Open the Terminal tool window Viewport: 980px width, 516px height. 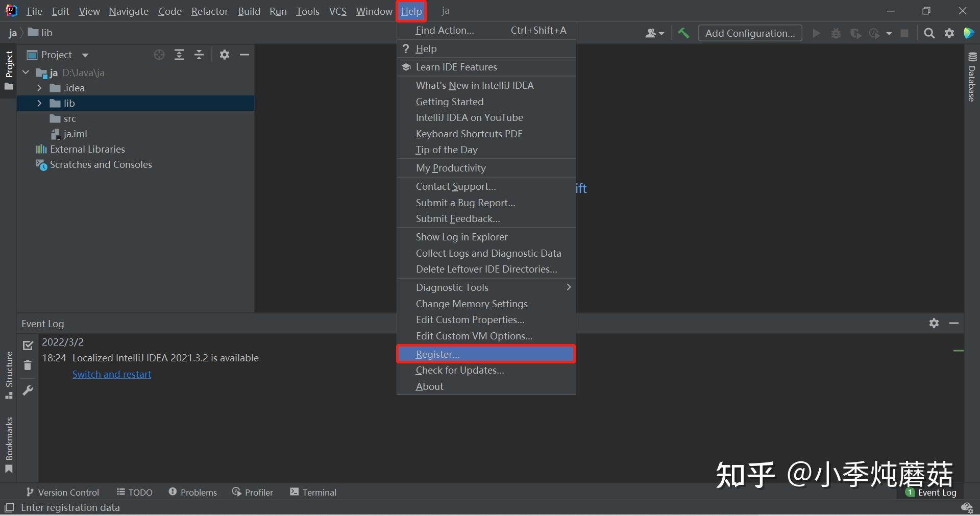click(x=313, y=492)
